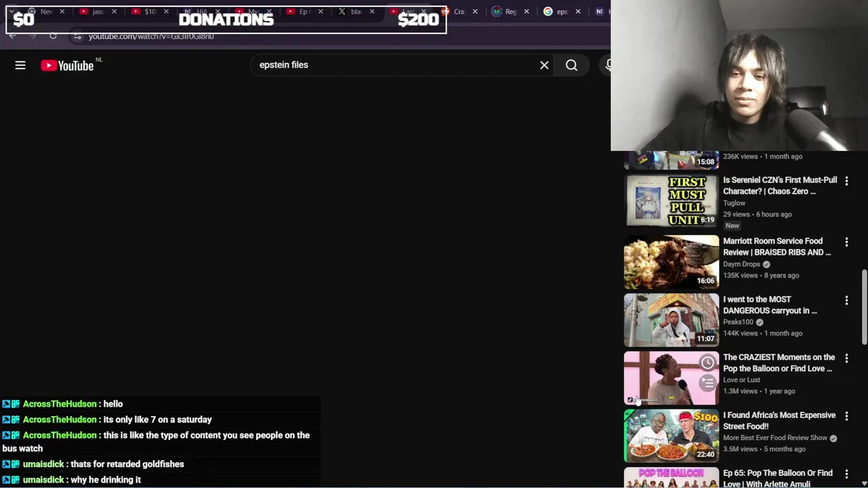Open 'Marriott Room Service Food Review' title
Viewport: 868px width, 488px height.
[777, 247]
